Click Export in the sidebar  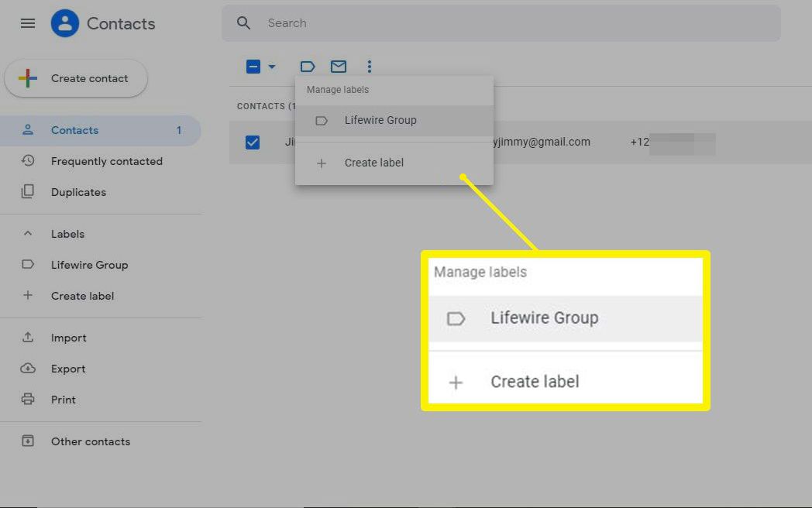[x=101, y=369]
